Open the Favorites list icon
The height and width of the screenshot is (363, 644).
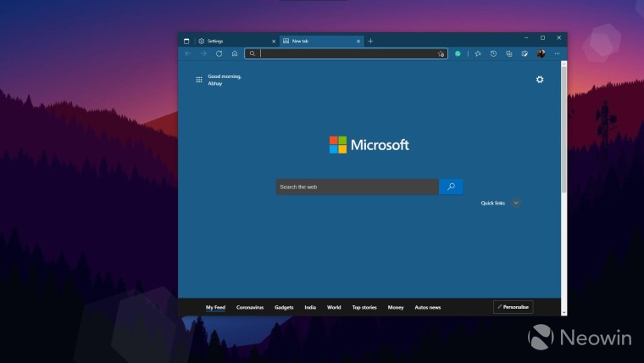[x=478, y=53]
